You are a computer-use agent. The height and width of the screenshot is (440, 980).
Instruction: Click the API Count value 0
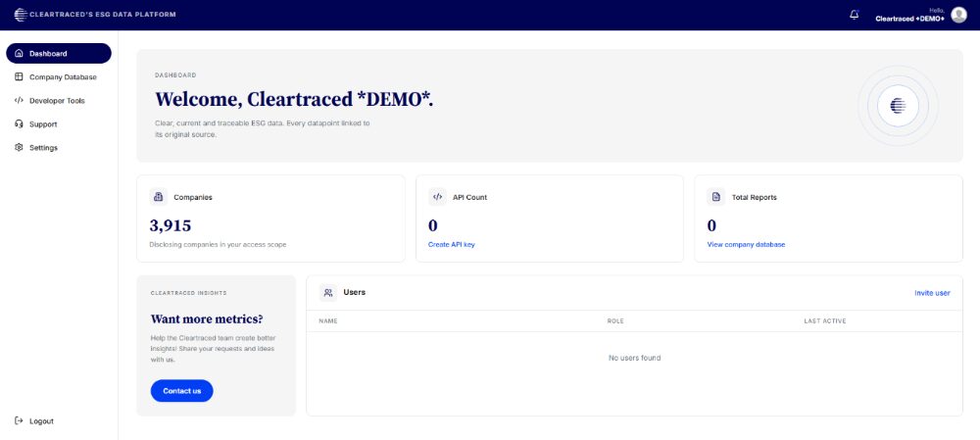coord(432,225)
